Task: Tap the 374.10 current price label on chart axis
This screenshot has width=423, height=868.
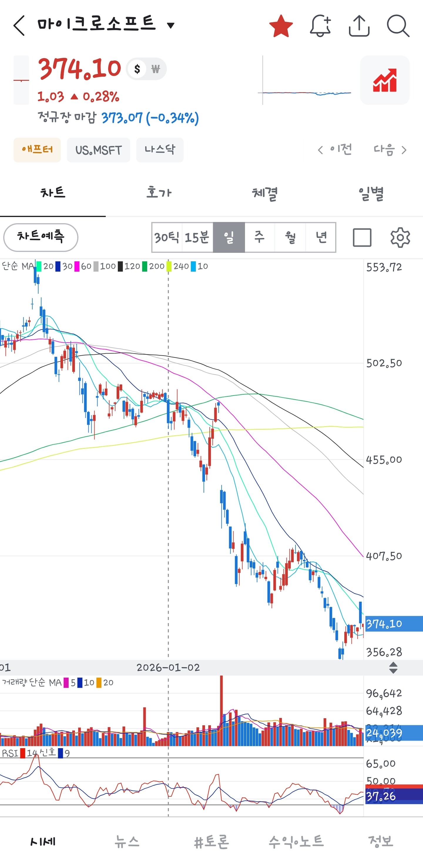Action: click(x=394, y=624)
